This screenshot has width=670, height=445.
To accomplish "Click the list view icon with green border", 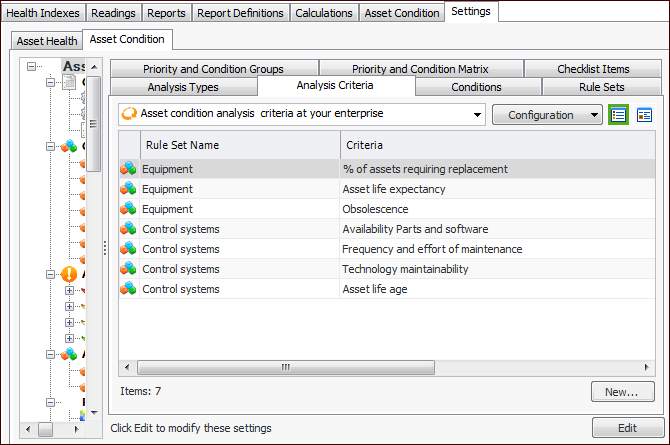I will (x=619, y=115).
